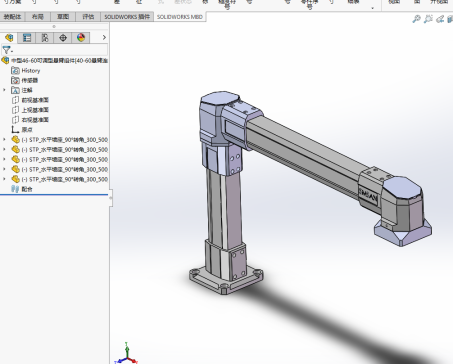Open the DisplayManager color-wheel tab

click(81, 38)
